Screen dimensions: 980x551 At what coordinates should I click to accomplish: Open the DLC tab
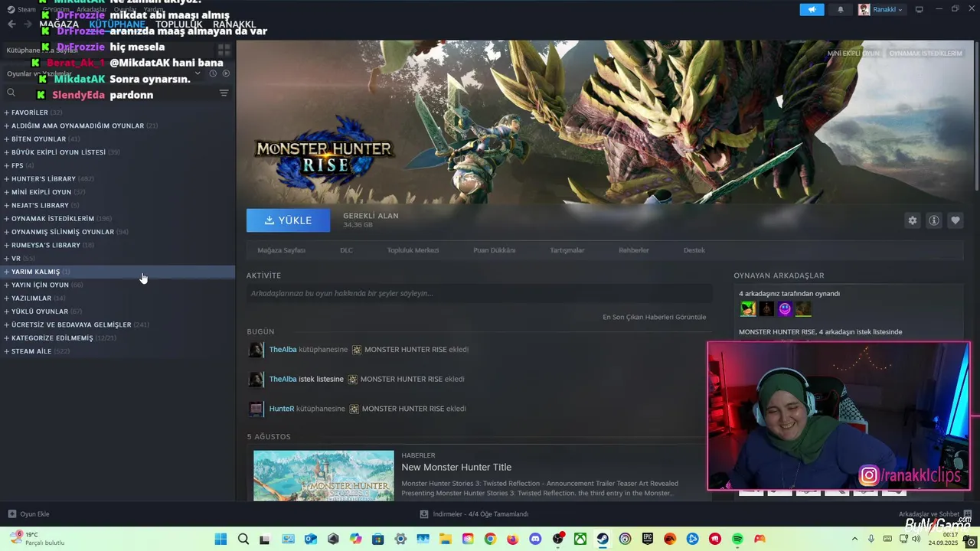click(346, 250)
